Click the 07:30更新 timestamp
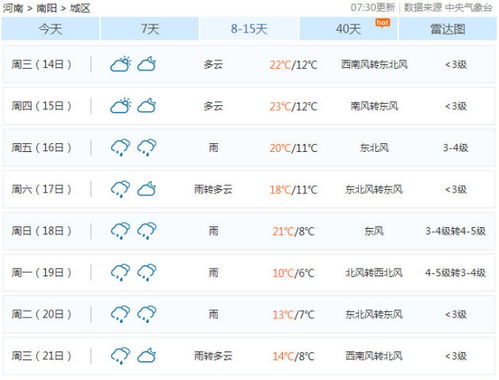This screenshot has height=380, width=499. click(372, 8)
